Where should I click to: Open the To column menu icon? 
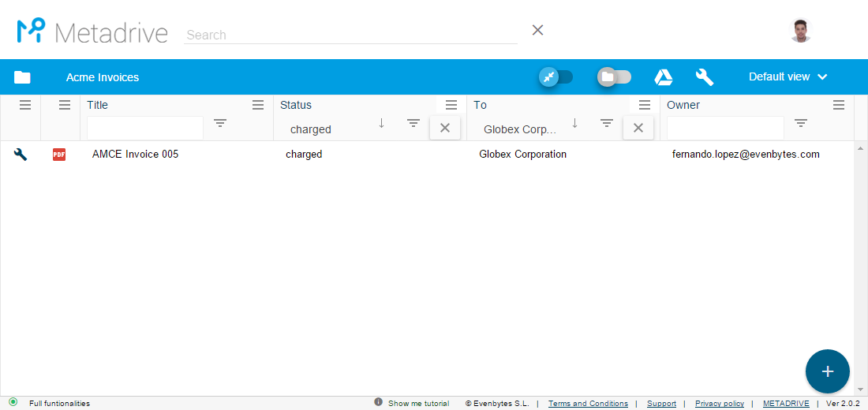645,105
